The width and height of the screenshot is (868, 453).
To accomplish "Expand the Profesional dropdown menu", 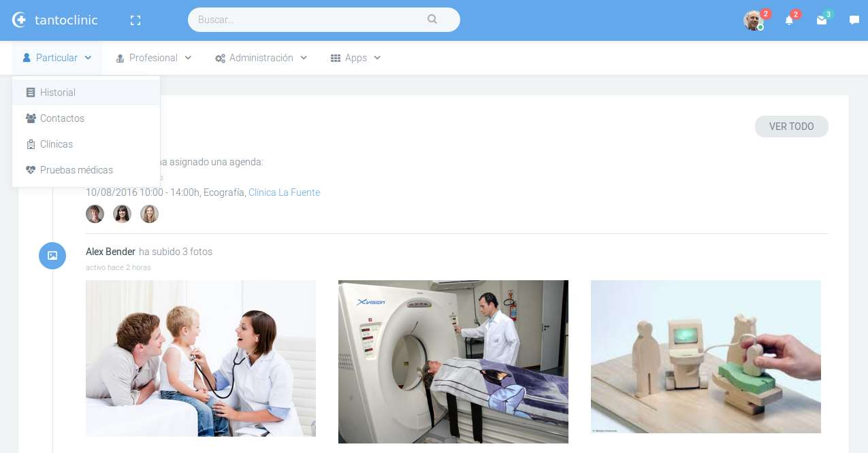I will (153, 58).
